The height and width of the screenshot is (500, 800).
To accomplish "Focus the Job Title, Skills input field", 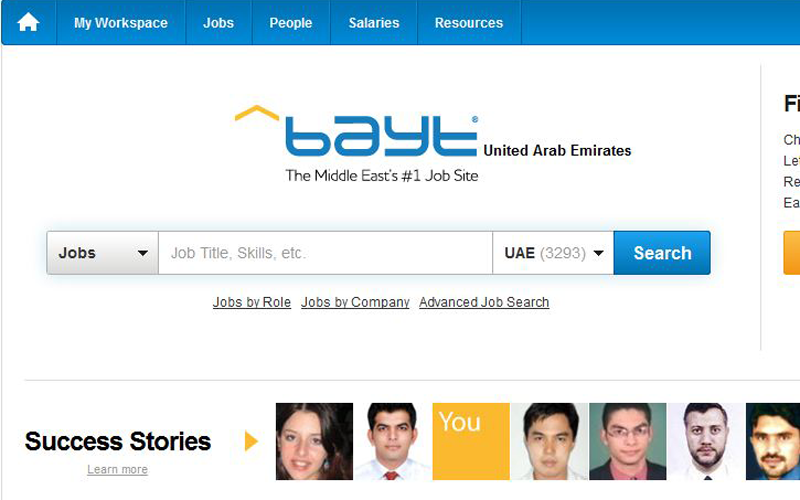I will [x=326, y=253].
